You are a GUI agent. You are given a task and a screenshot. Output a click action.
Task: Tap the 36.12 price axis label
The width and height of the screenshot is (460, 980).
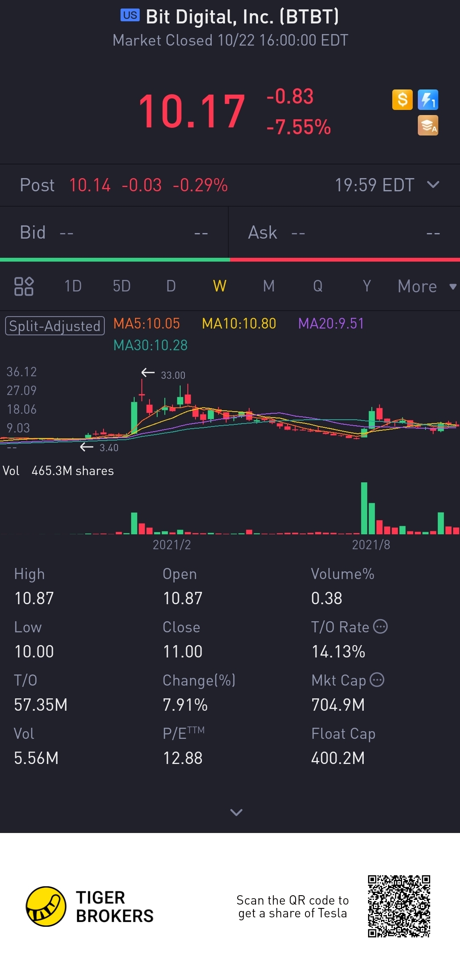(21, 372)
